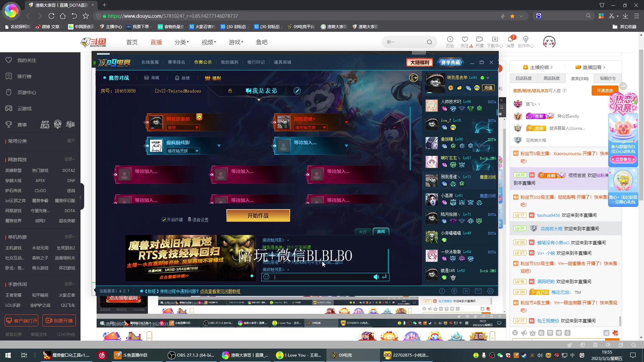Click the Douyu search magnifier icon
This screenshot has width=644, height=362.
click(429, 42)
